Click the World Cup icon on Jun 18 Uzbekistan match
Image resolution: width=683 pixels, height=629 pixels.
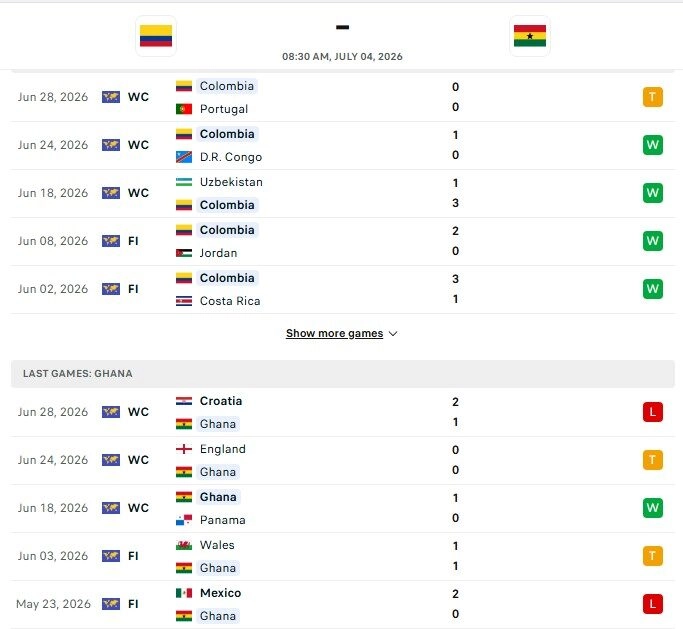[111, 193]
